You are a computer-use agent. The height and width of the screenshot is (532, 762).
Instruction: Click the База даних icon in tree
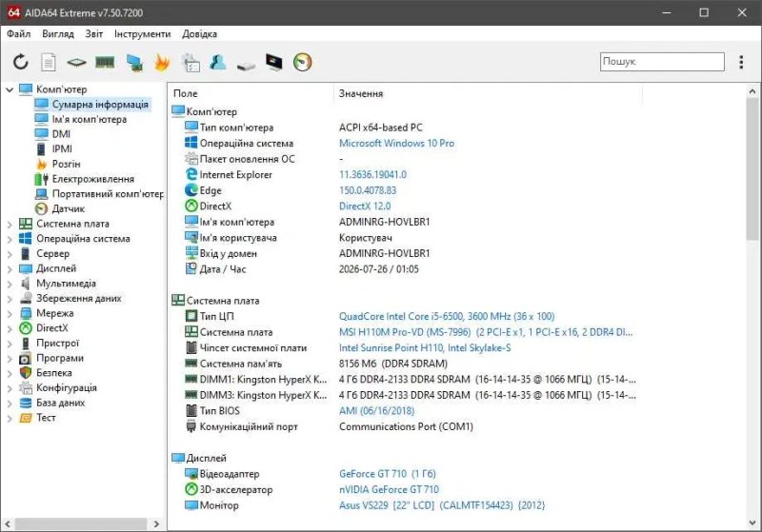pos(26,403)
